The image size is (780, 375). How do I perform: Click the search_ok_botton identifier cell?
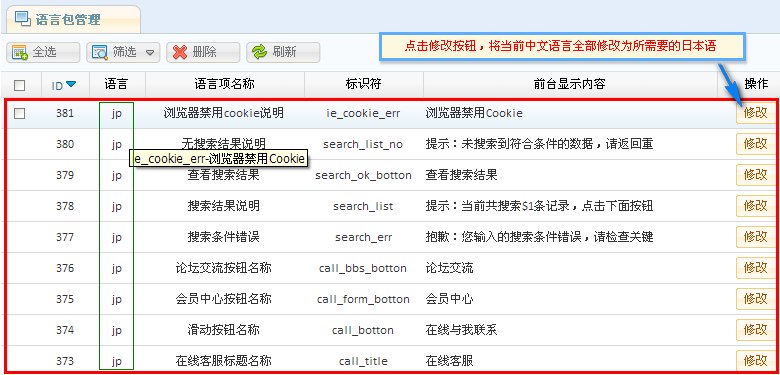click(363, 175)
